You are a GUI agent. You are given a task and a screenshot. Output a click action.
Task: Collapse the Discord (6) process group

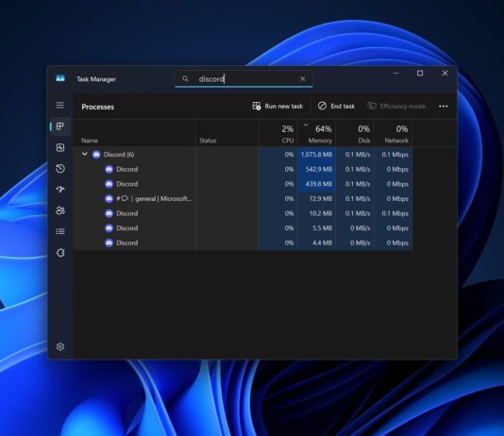85,154
